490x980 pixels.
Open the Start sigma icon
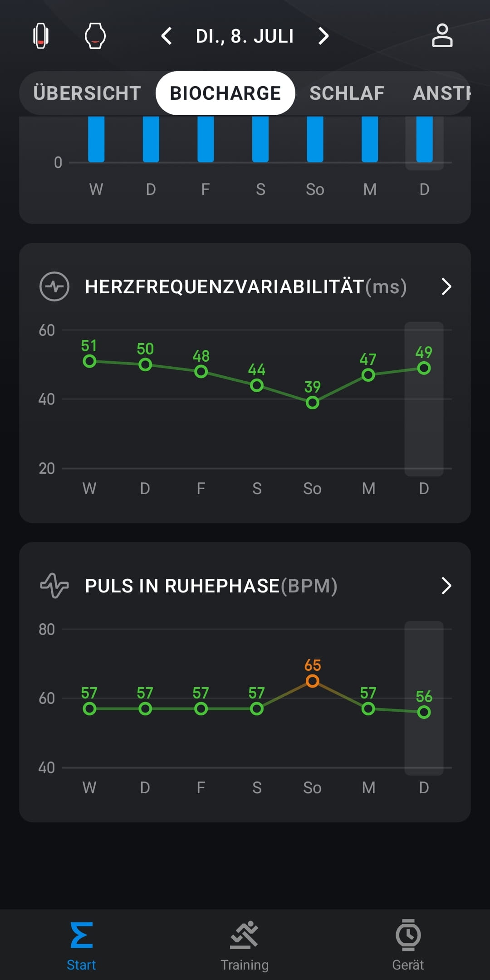point(82,935)
